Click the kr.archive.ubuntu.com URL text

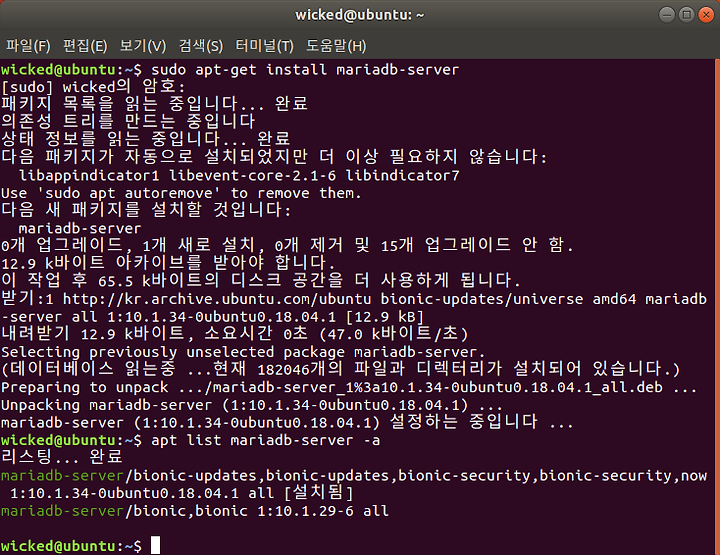pyautogui.click(x=217, y=299)
